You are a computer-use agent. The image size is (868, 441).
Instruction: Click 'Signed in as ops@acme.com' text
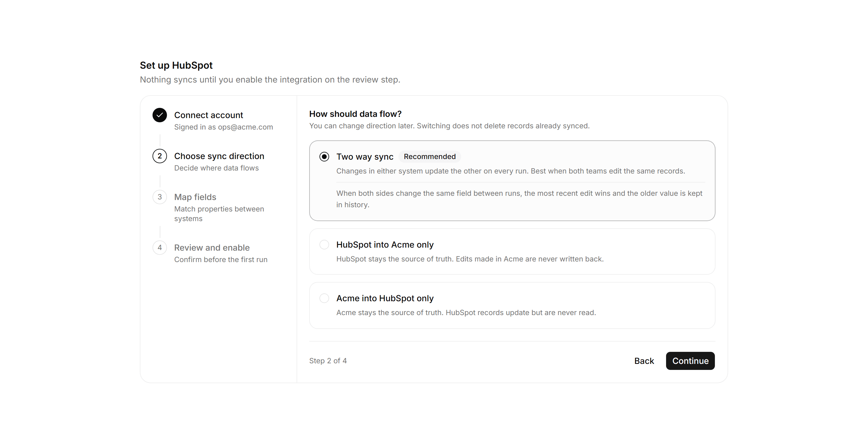(x=223, y=127)
